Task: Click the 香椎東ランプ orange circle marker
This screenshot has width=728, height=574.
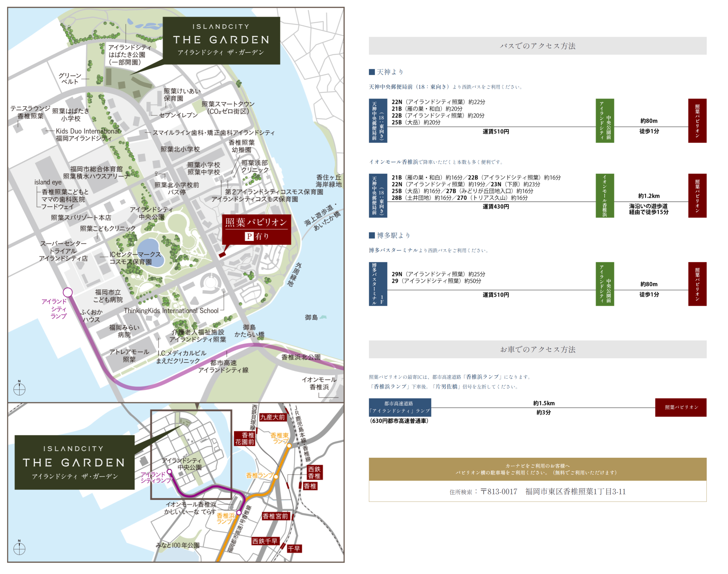Action: click(x=289, y=445)
